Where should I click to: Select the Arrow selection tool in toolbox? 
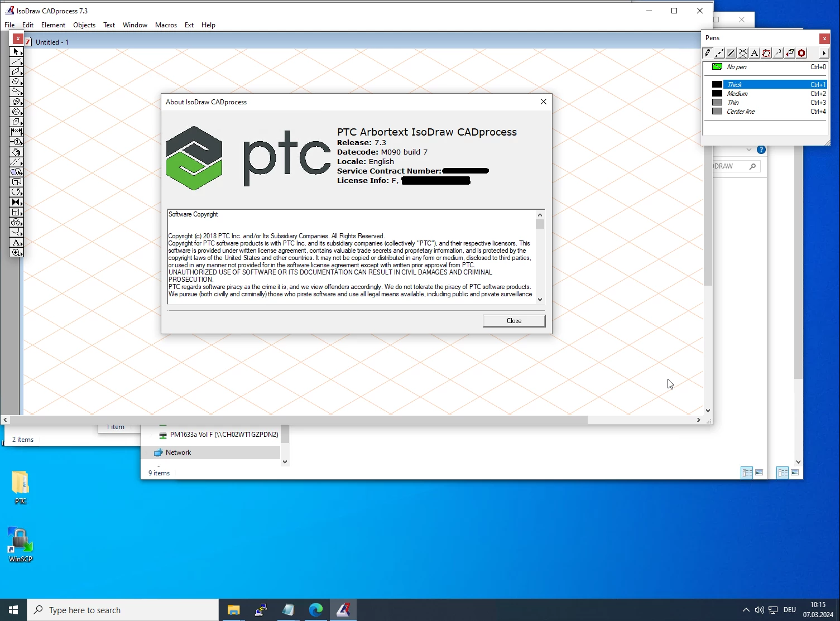(17, 51)
